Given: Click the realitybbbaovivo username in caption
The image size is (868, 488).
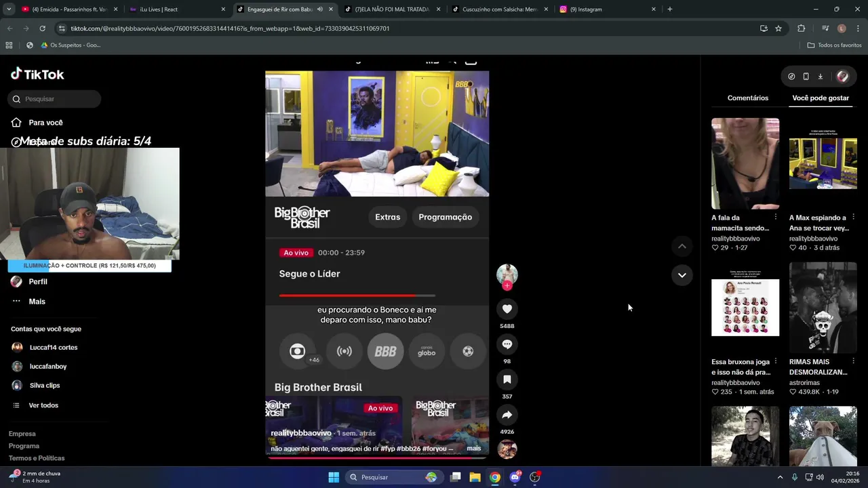Looking at the screenshot, I should click(x=301, y=433).
